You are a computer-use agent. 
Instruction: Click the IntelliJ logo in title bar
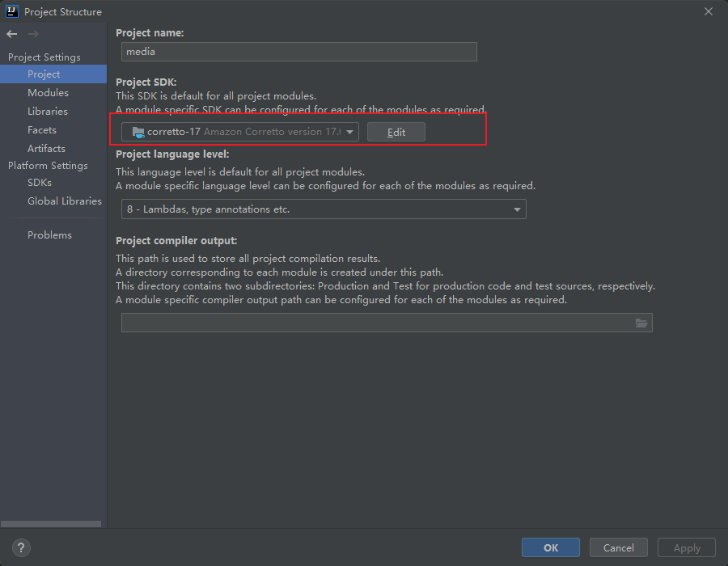12,11
